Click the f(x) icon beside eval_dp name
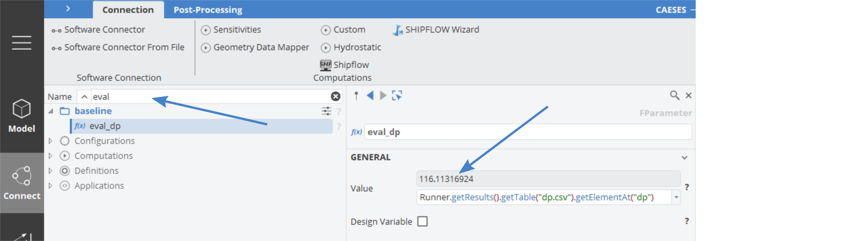Viewport: 868px width, 241px height. (356, 132)
